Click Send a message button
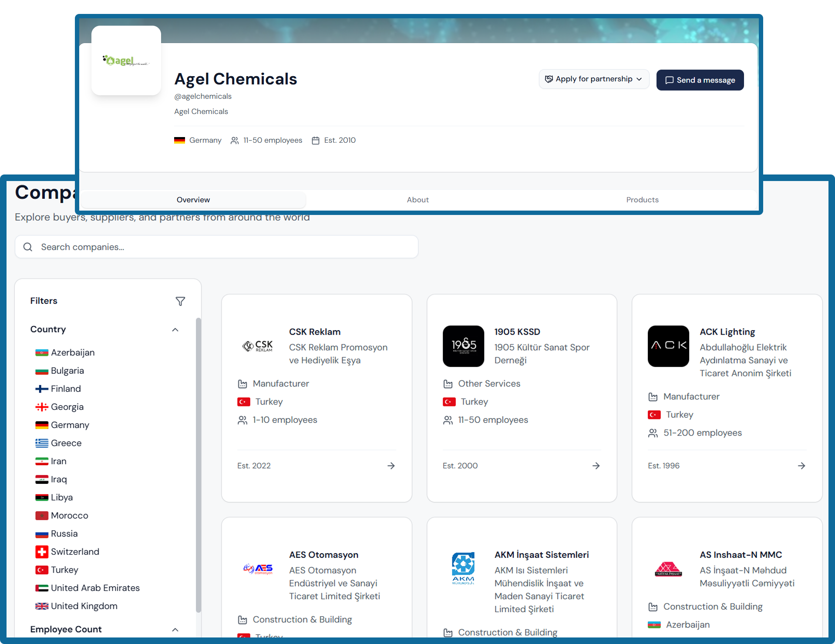Screen dimensions: 835x644 (x=700, y=80)
